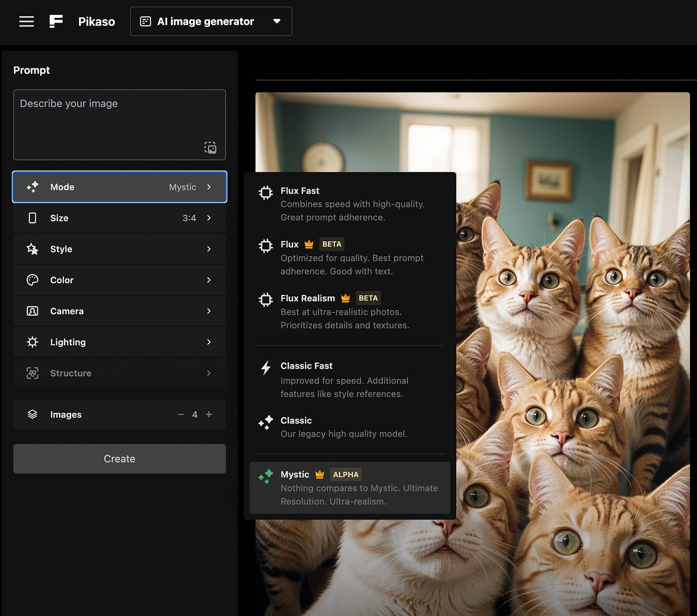
Task: Select the Flux Realism mode option
Action: point(350,311)
